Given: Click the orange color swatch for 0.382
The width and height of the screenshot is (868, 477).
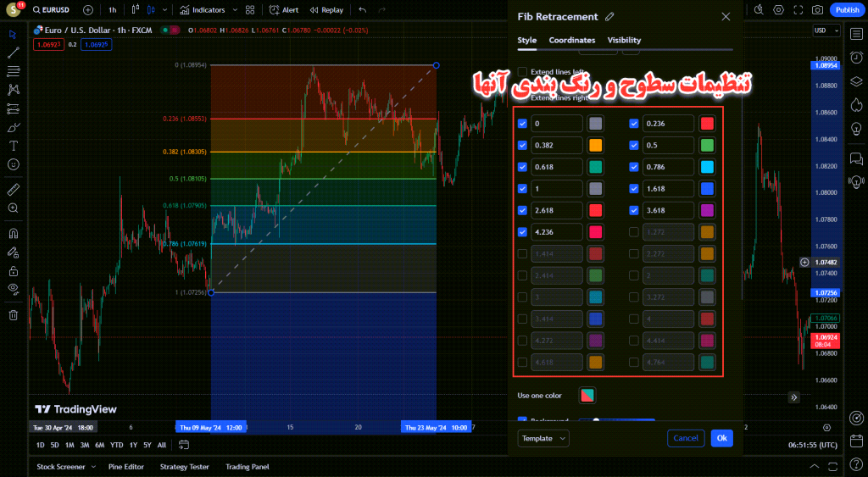Looking at the screenshot, I should tap(596, 145).
